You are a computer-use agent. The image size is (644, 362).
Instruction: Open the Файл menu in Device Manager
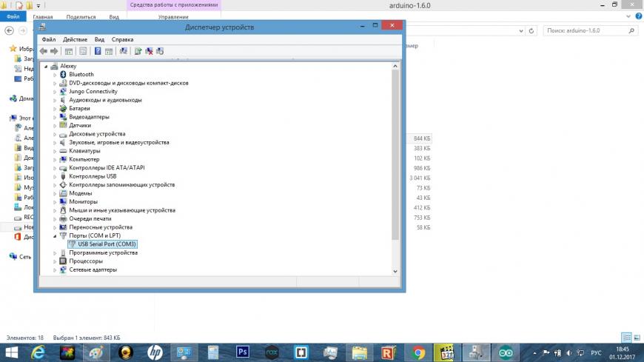coord(48,39)
